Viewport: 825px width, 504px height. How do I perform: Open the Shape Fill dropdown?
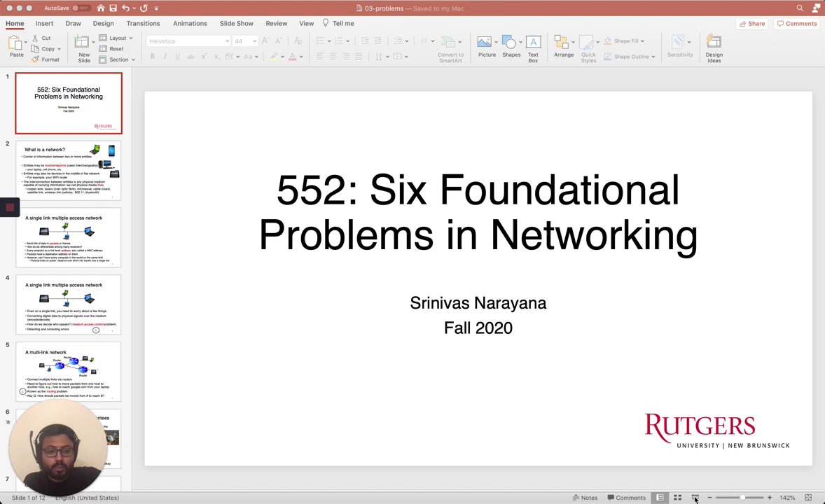pyautogui.click(x=624, y=41)
